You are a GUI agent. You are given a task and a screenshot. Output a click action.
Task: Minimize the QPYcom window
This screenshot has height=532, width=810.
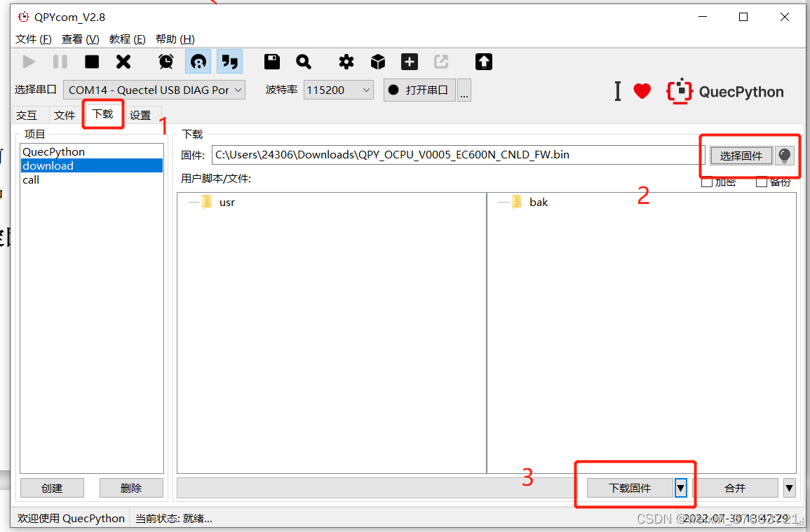pyautogui.click(x=703, y=17)
